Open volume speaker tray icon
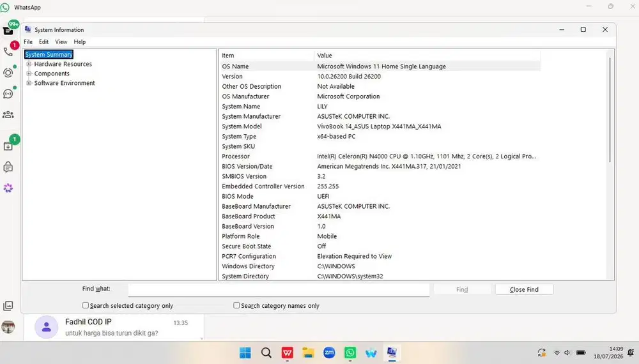Viewport: 639px width, 364px height. tap(567, 353)
